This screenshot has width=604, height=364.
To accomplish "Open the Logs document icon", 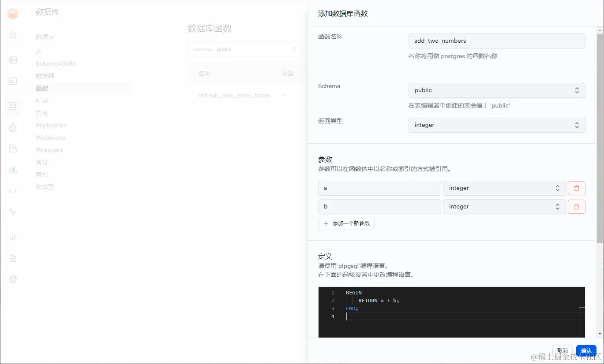I will (x=13, y=258).
